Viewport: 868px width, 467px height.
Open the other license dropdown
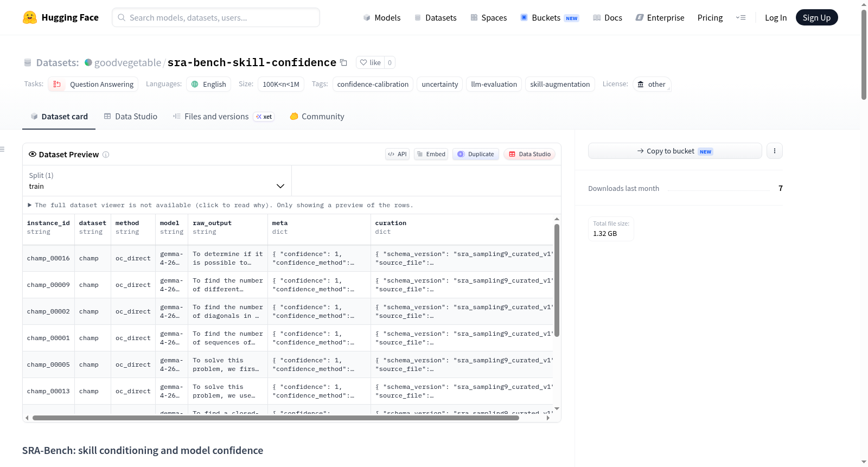652,84
